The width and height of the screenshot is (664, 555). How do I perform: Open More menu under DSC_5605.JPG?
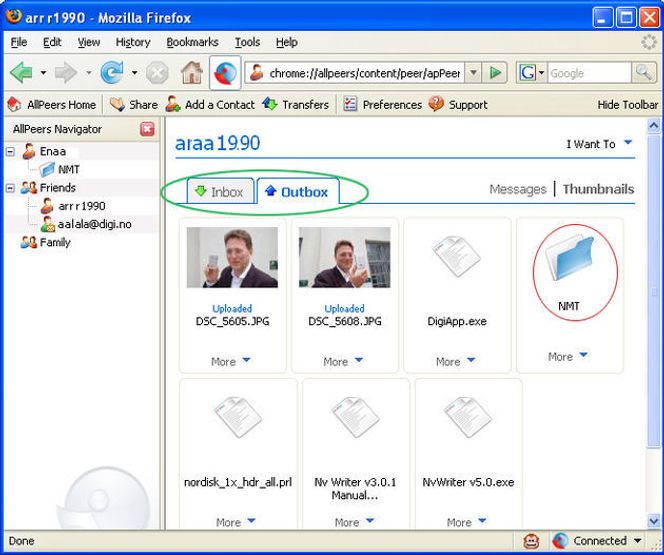click(x=231, y=362)
